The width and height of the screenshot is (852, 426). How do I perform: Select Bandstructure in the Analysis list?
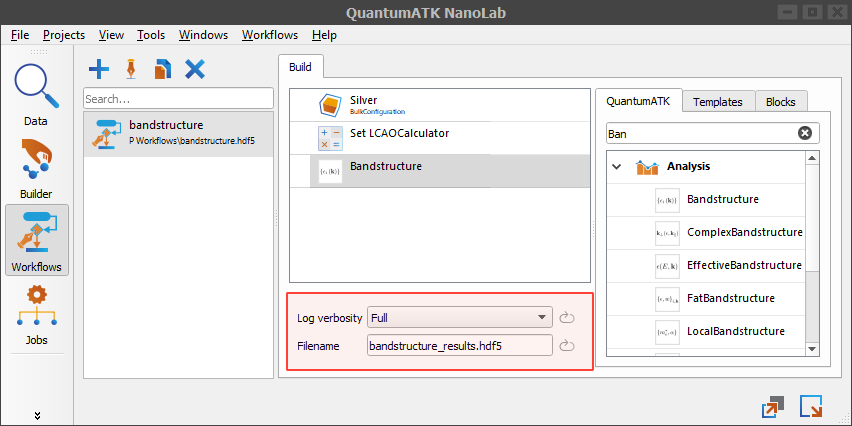click(x=705, y=199)
